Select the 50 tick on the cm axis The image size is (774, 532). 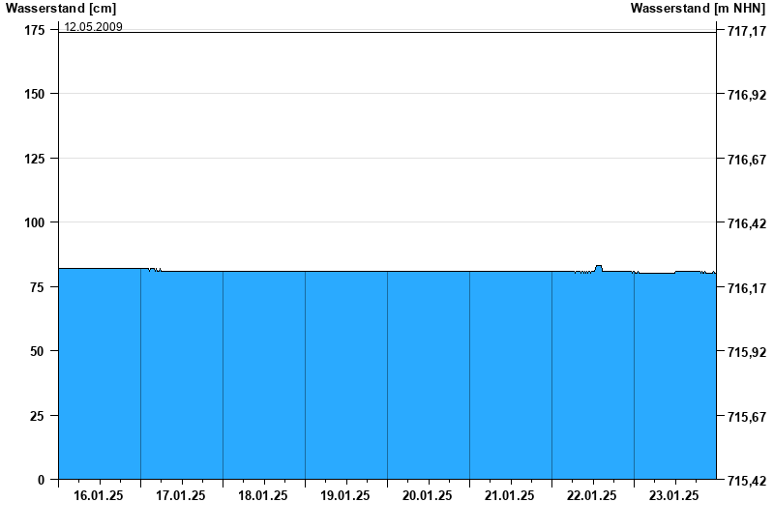(x=38, y=351)
